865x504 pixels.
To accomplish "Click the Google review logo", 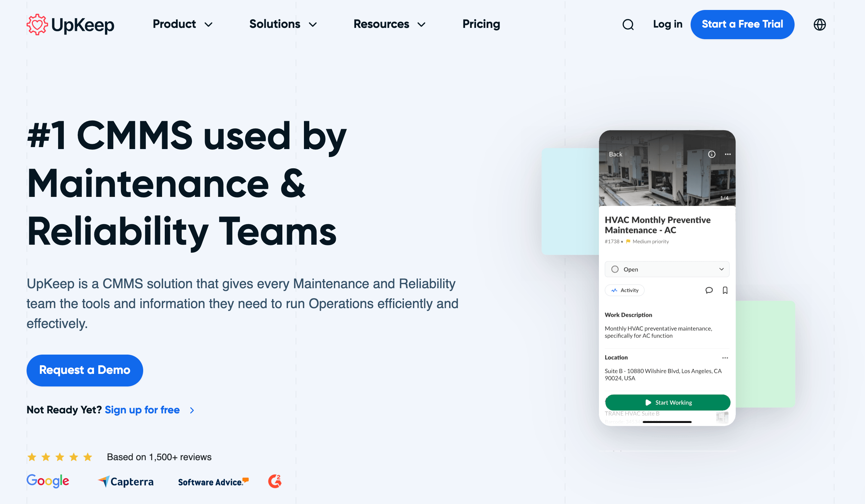I will pos(48,481).
